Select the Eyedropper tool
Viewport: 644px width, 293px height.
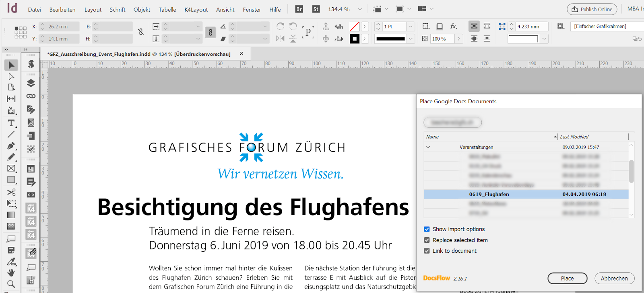[11, 262]
